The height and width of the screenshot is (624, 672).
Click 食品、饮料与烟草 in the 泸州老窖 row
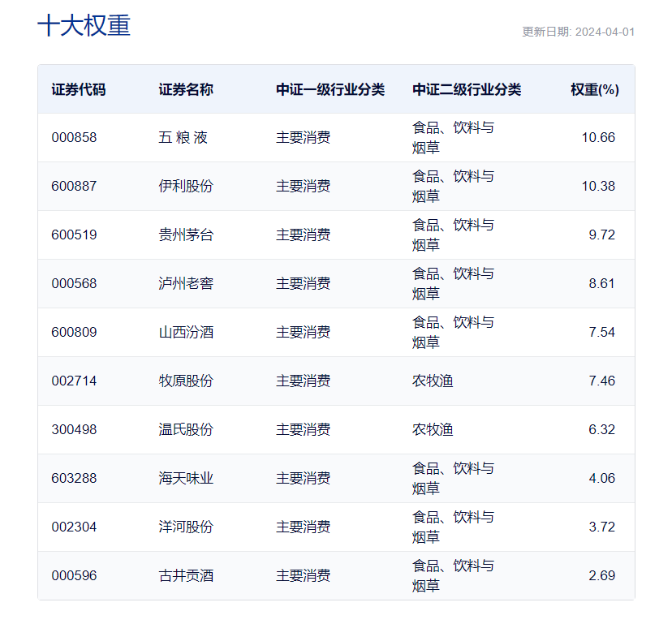click(x=454, y=284)
